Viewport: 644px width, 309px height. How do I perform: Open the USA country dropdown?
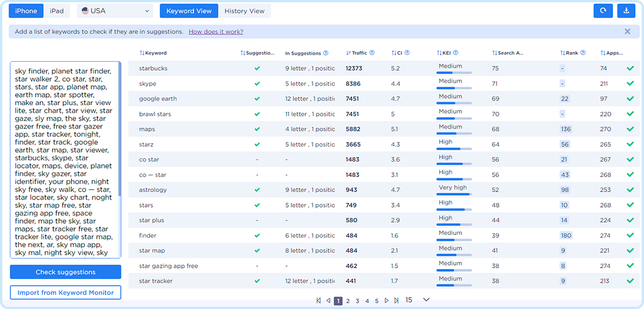[x=115, y=11]
